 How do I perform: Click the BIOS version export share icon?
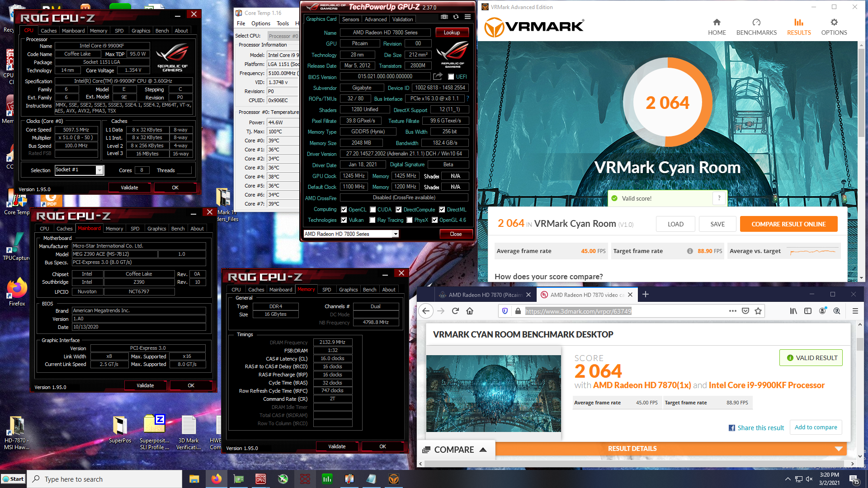point(437,76)
